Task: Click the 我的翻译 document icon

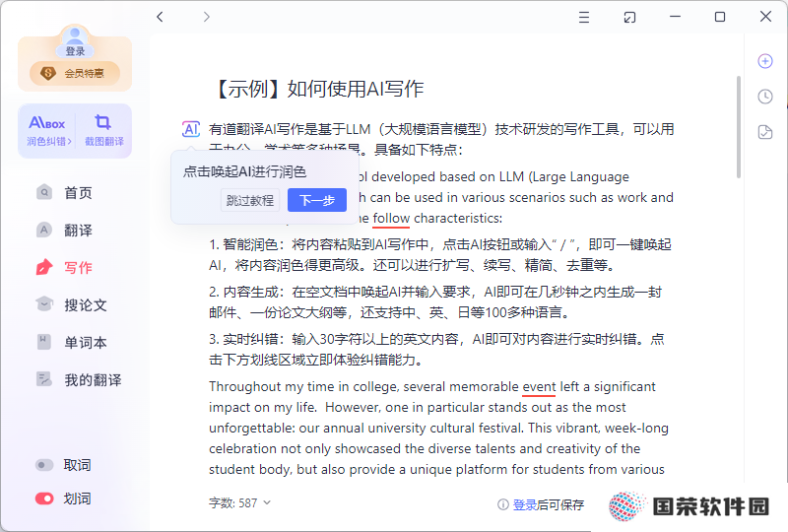Action: click(44, 379)
